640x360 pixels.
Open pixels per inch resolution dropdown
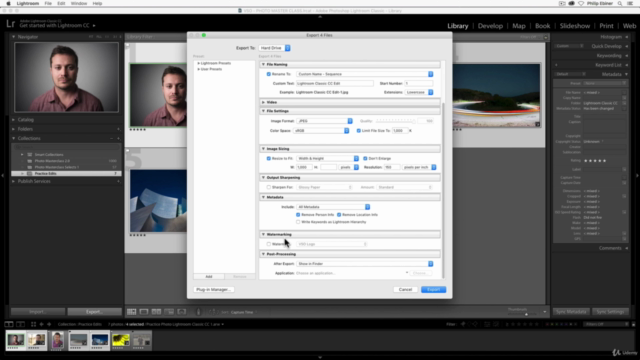click(419, 167)
